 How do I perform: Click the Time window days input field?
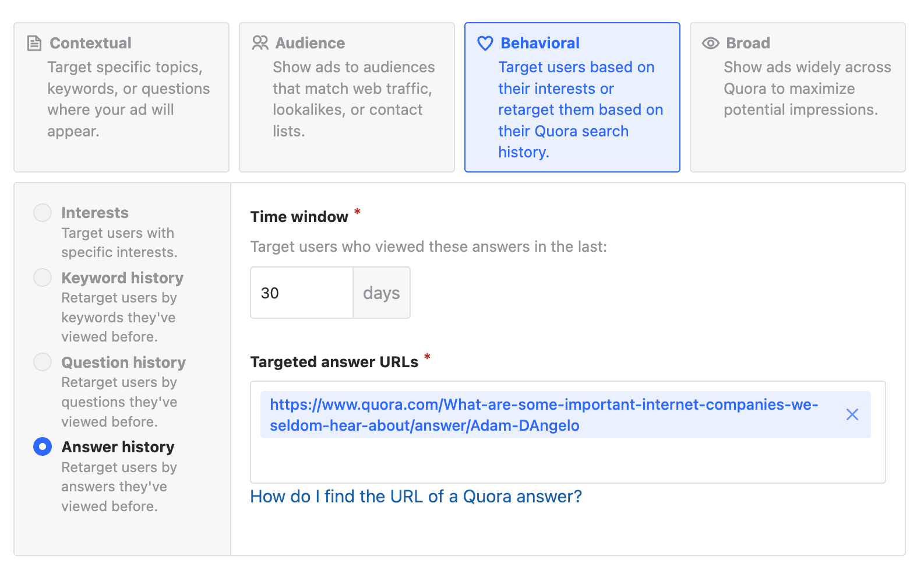coord(301,293)
